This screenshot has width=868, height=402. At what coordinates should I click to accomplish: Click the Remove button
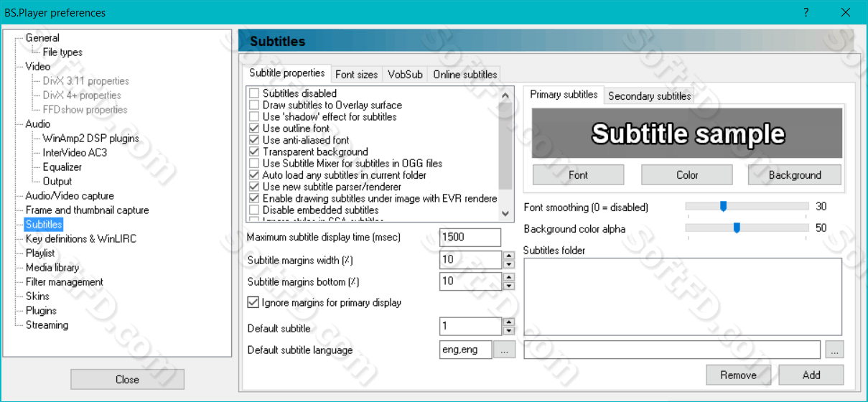pyautogui.click(x=738, y=375)
